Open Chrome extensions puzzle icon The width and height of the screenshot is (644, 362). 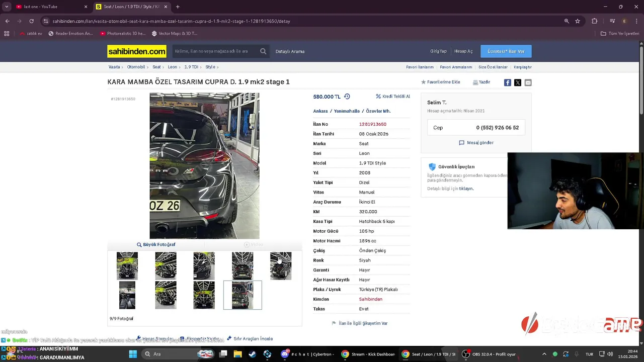595,21
